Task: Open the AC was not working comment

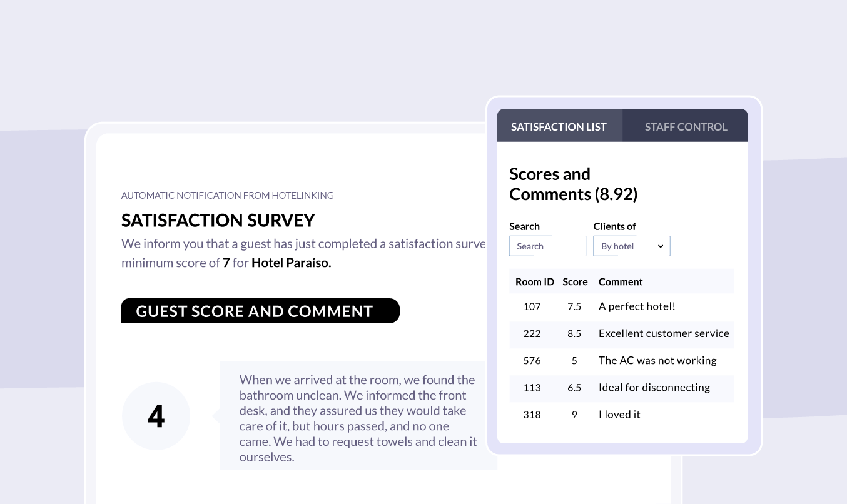Action: [x=657, y=360]
